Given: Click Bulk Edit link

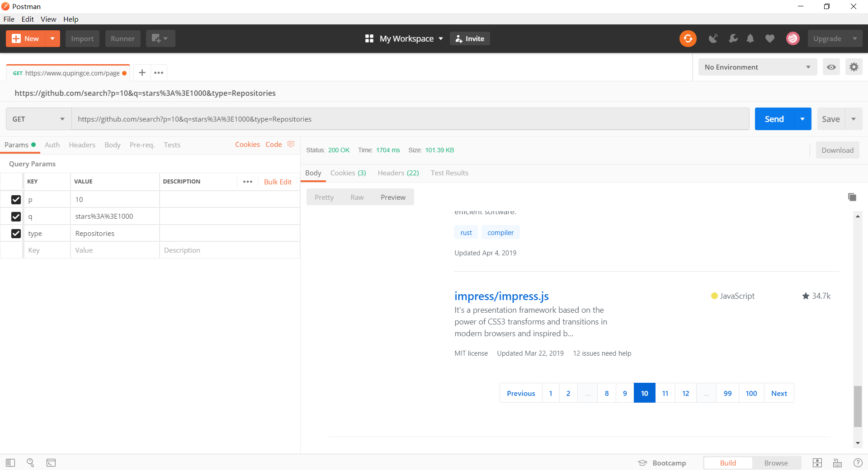Looking at the screenshot, I should [278, 182].
